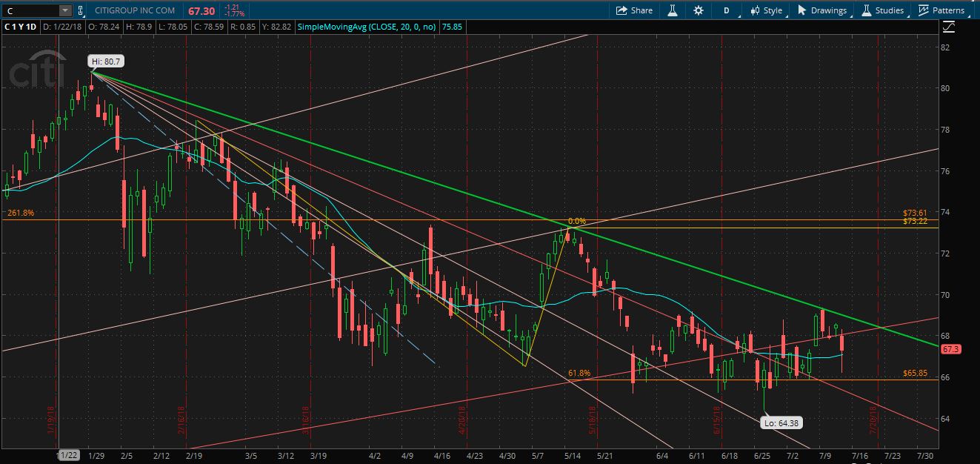Click the $65.85 price level label
Viewport: 980px width, 464px height.
(915, 374)
